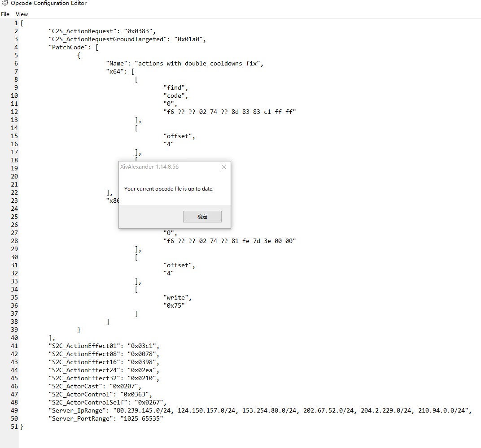The height and width of the screenshot is (448, 481).
Task: Click the S2C_ActorControlSelf line
Action: coord(106,402)
